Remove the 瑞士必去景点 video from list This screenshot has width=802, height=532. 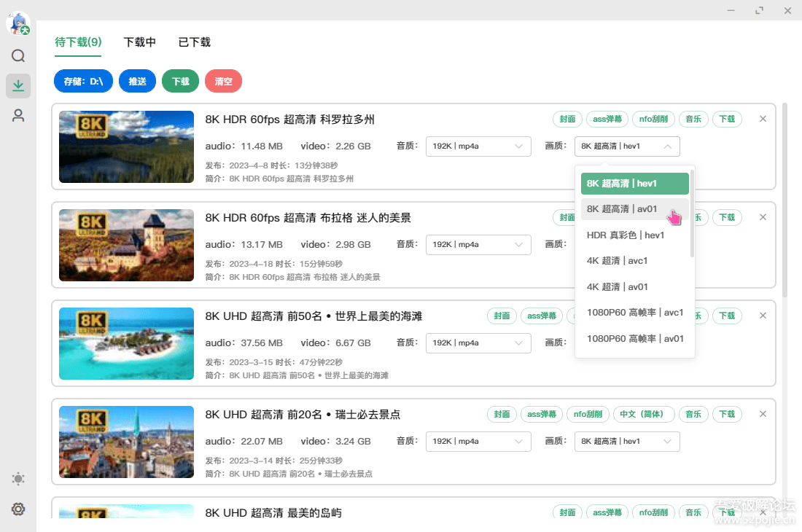763,414
